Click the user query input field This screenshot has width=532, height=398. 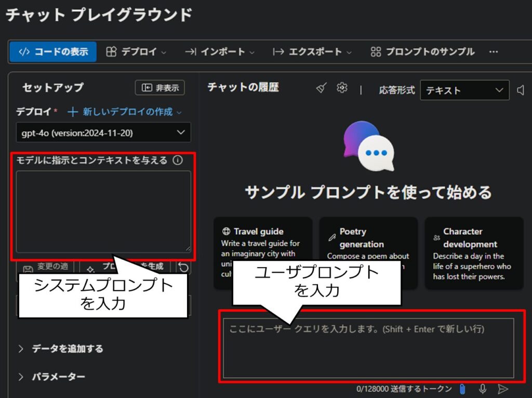[368, 348]
